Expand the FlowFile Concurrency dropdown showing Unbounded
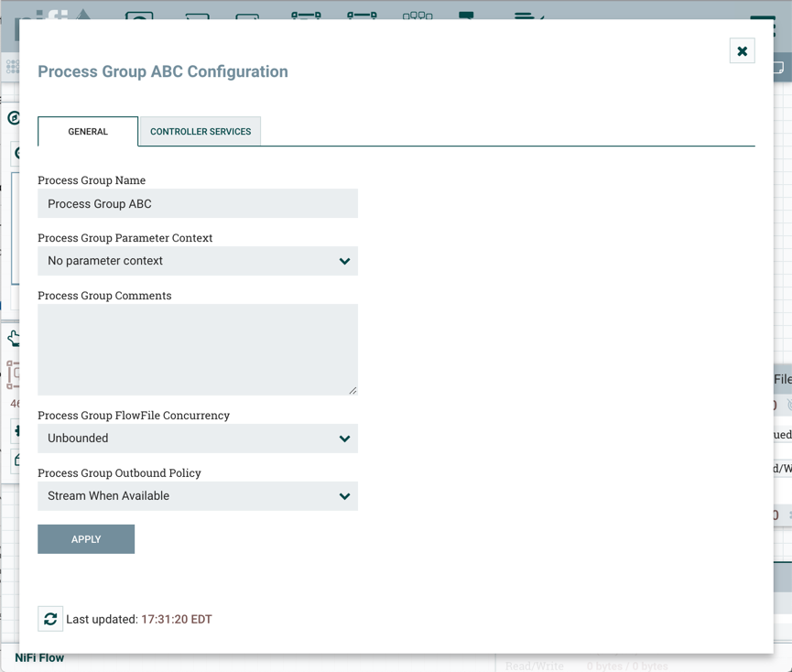 tap(198, 439)
